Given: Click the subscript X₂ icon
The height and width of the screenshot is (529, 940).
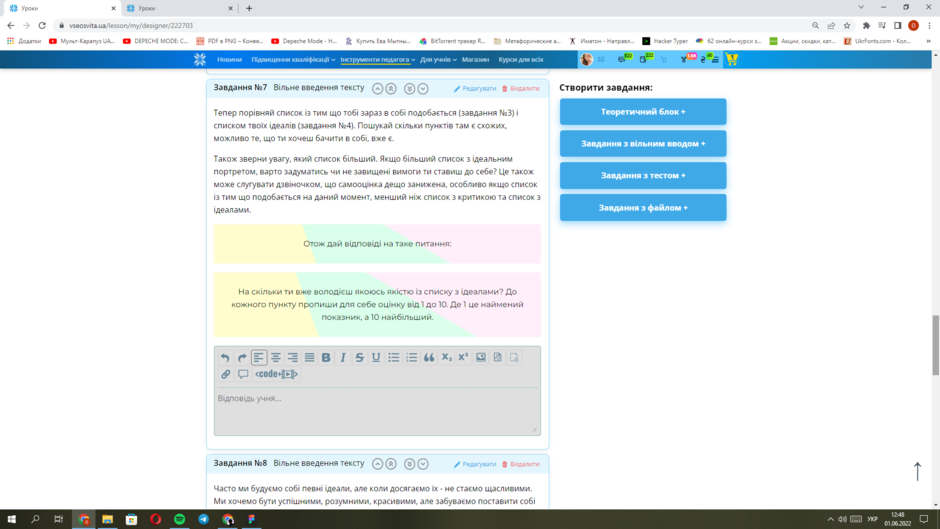Looking at the screenshot, I should point(447,358).
